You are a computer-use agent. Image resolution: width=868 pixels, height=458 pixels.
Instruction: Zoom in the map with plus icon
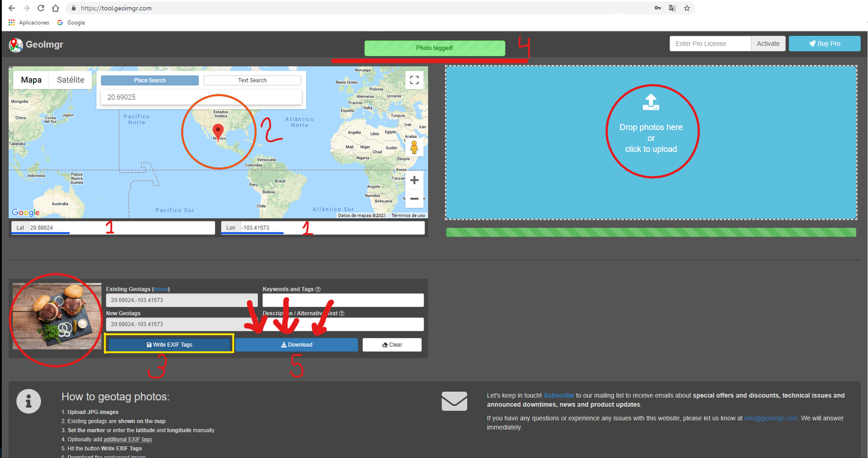414,180
